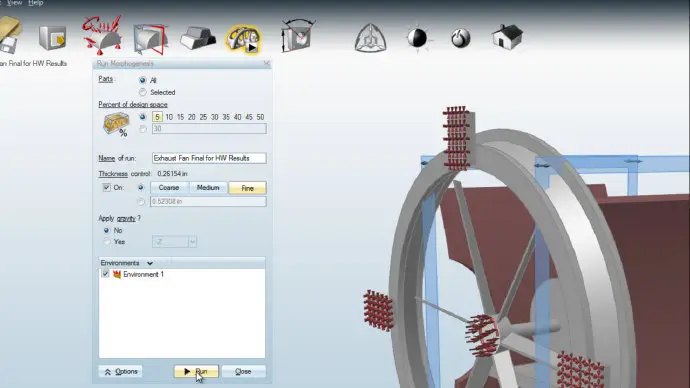This screenshot has height=388, width=690.
Task: Set percent of design space to 10
Action: tap(169, 117)
